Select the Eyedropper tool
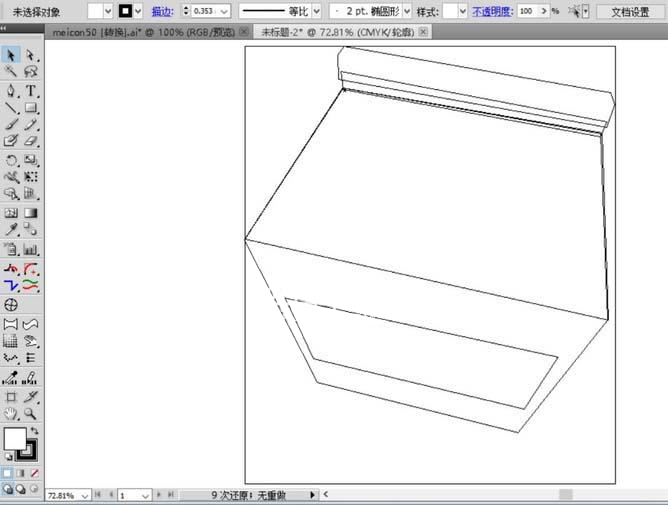Image resolution: width=668 pixels, height=505 pixels. (x=11, y=230)
